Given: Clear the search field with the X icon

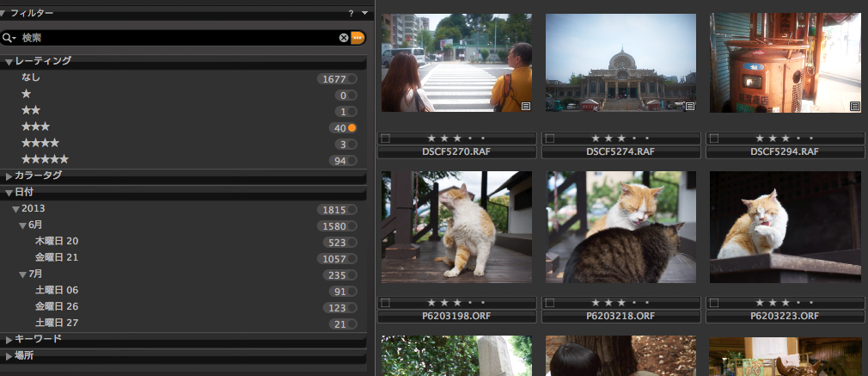Looking at the screenshot, I should 344,38.
